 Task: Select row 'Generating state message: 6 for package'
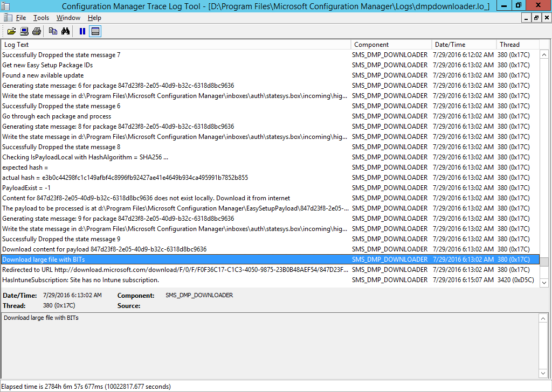point(270,86)
